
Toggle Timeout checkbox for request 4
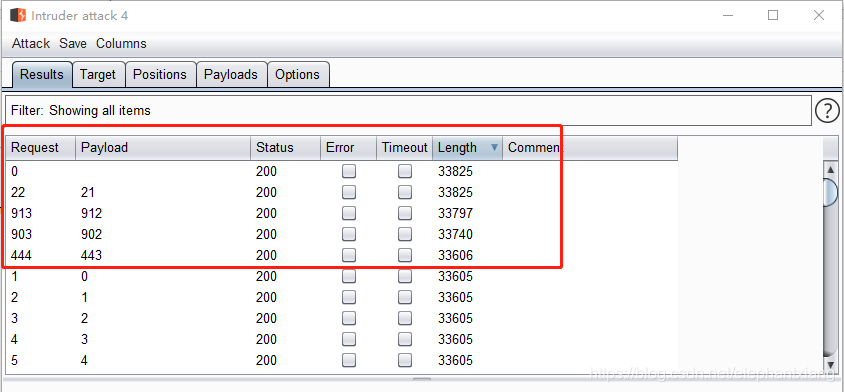(x=405, y=339)
